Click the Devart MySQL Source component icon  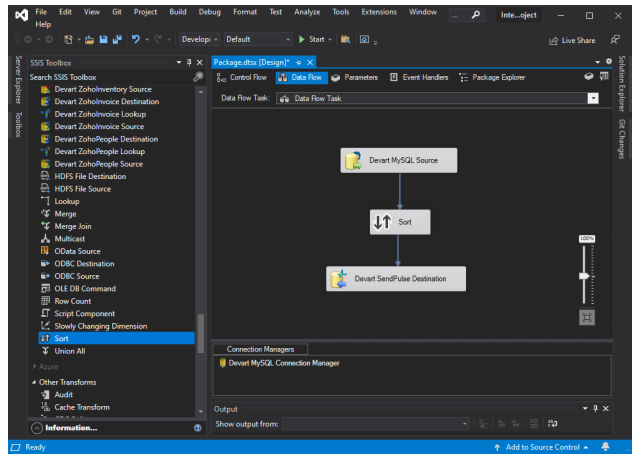click(x=353, y=160)
